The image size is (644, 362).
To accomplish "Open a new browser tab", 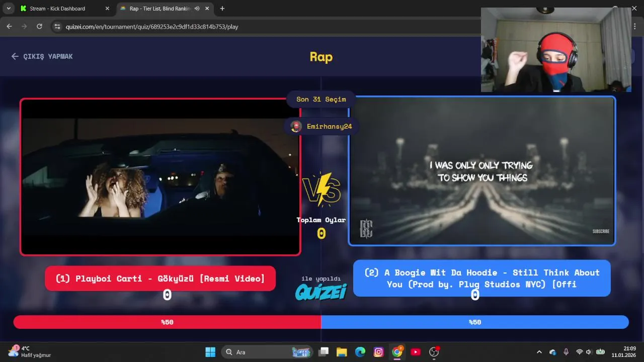I will click(x=222, y=9).
